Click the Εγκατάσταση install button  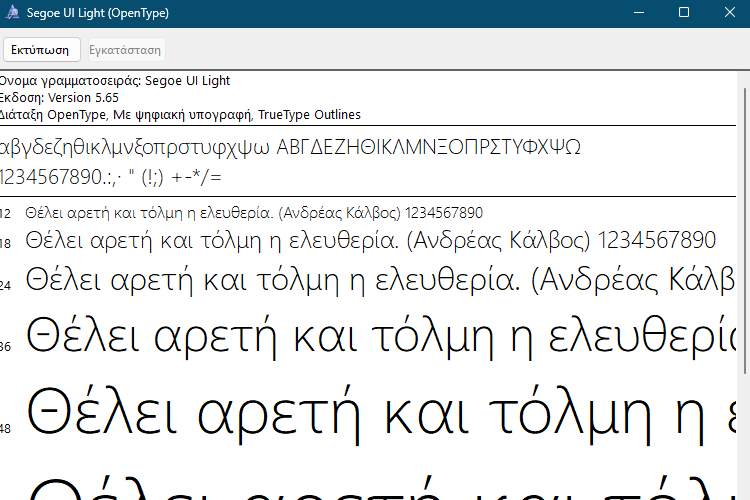click(126, 50)
